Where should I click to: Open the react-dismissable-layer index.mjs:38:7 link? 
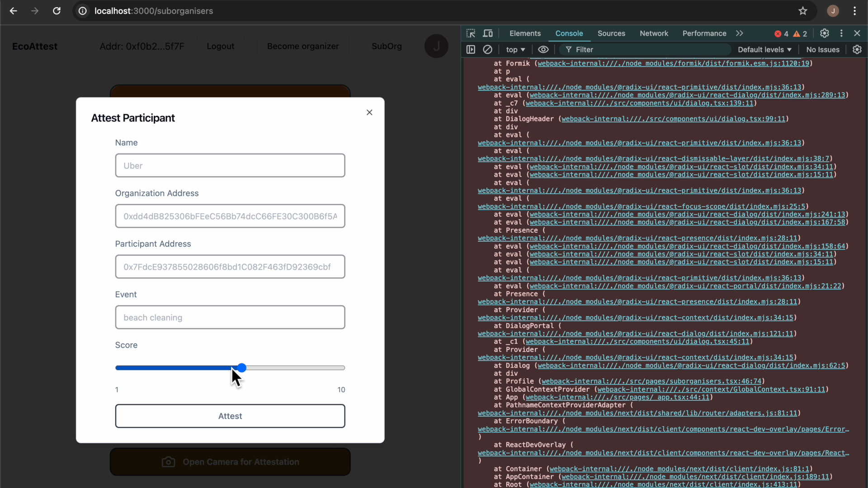coord(654,159)
